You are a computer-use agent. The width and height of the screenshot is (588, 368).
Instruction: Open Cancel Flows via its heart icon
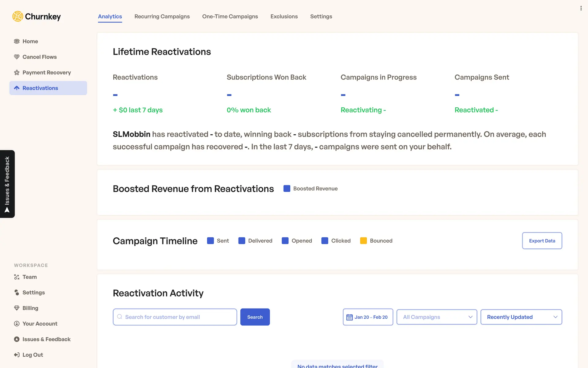click(x=17, y=57)
